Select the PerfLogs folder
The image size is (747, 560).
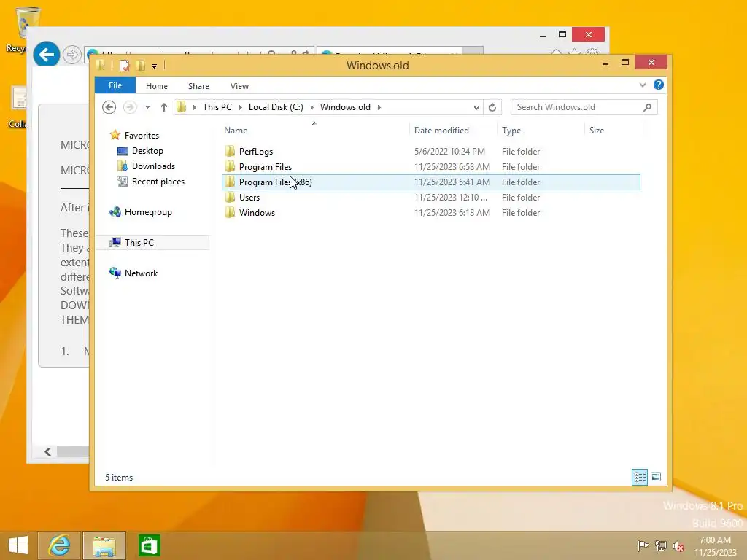coord(430,152)
